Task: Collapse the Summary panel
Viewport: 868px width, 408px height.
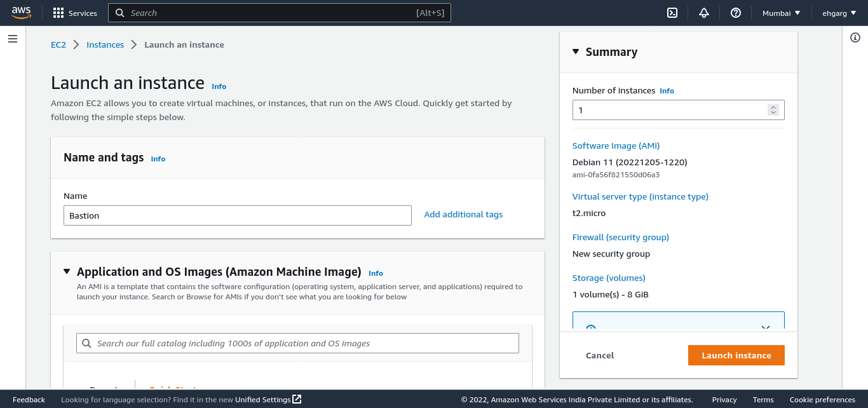Action: (576, 52)
